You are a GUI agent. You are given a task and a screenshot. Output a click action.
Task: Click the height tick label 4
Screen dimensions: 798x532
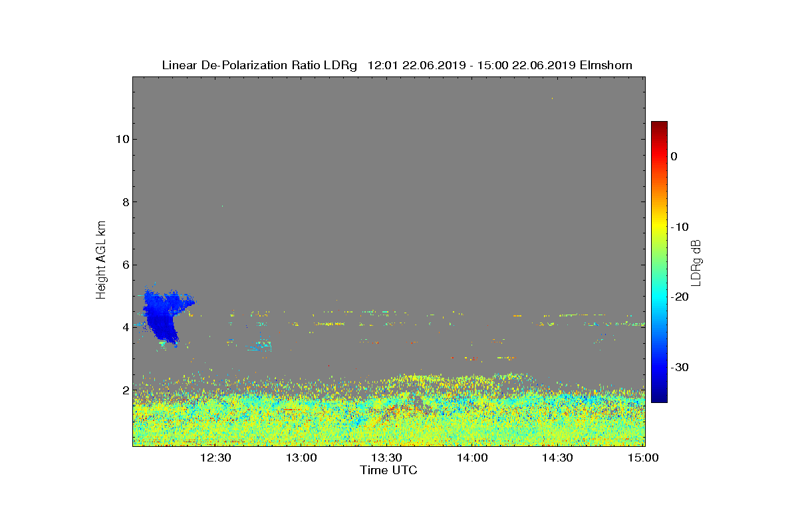tap(124, 327)
